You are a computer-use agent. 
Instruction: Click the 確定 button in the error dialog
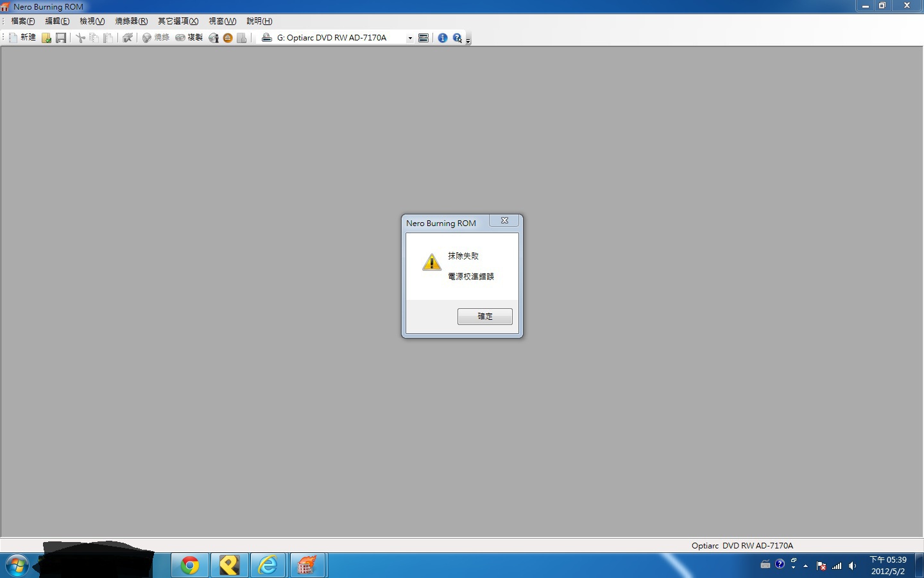coord(484,316)
